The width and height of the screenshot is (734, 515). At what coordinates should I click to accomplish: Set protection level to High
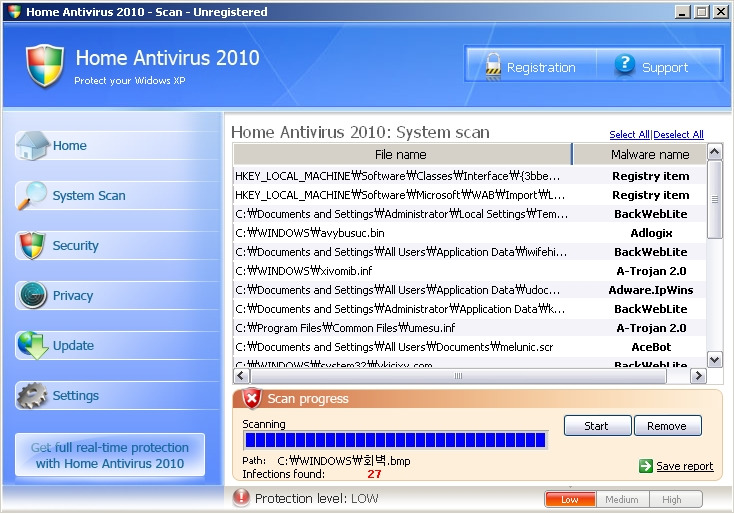pos(675,500)
